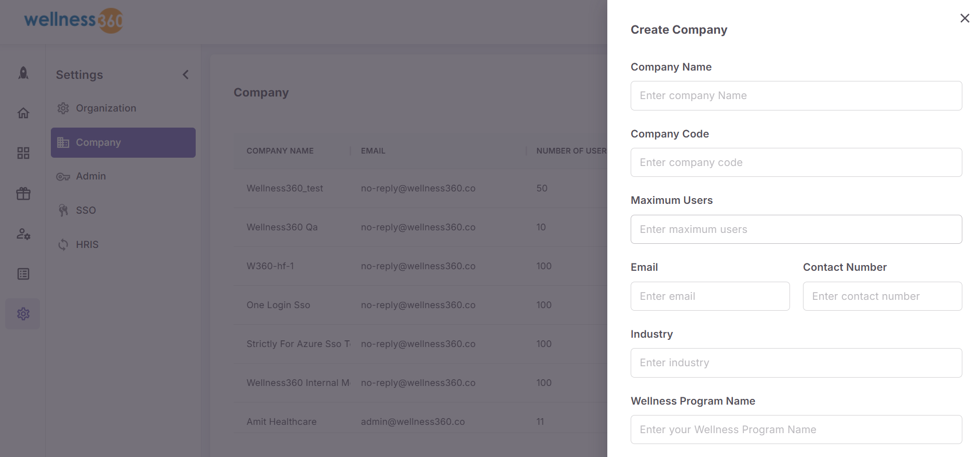Click admin@wellness360.co email cell
Image resolution: width=980 pixels, height=457 pixels.
(413, 422)
